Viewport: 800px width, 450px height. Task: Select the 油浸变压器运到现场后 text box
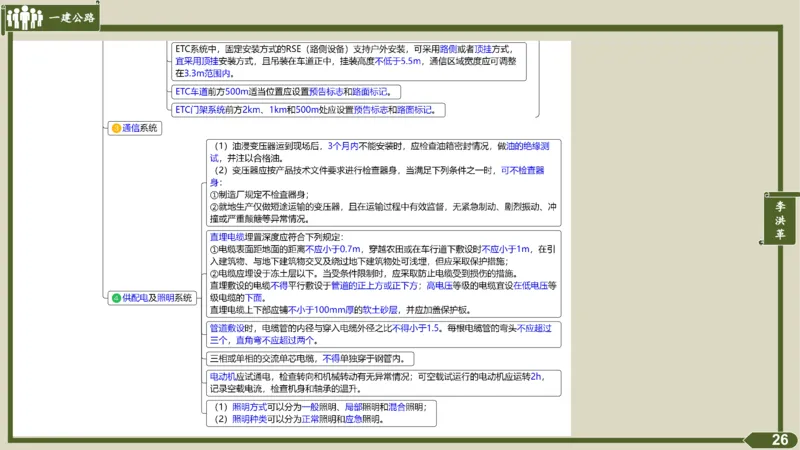point(384,183)
